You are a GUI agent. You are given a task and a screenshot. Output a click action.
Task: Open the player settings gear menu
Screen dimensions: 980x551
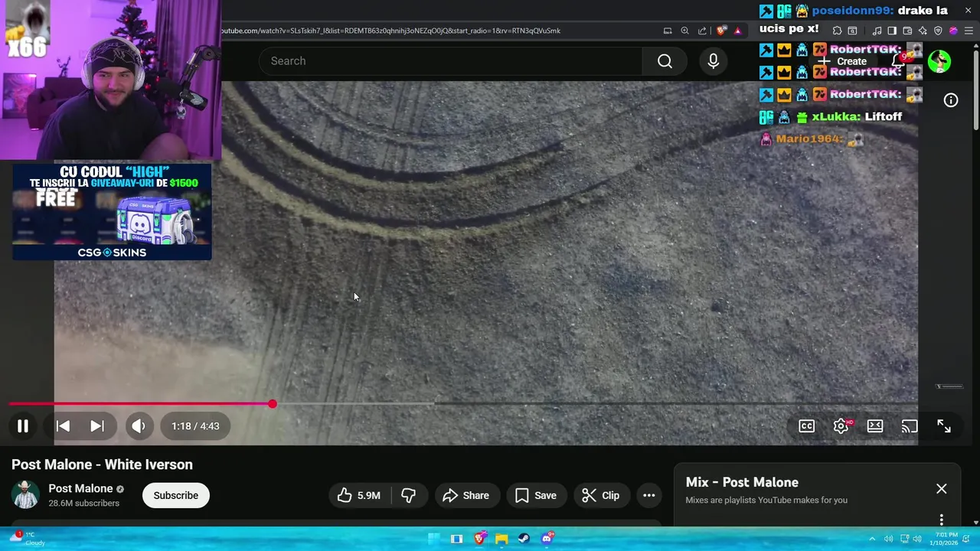tap(841, 426)
